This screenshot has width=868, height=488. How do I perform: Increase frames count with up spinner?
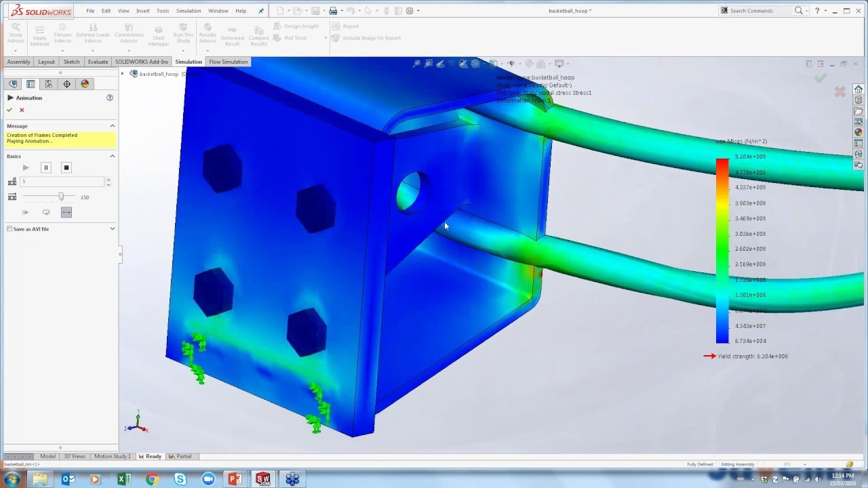[108, 180]
